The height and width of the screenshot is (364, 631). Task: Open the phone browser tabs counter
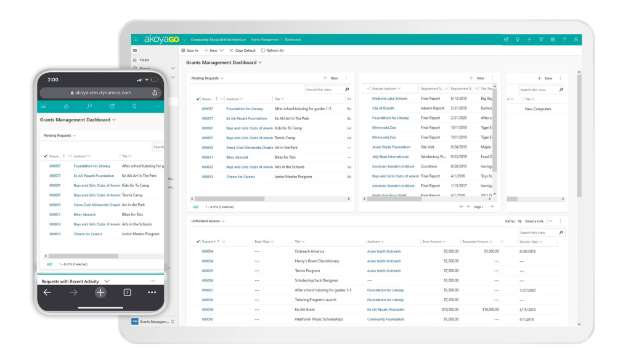(127, 293)
